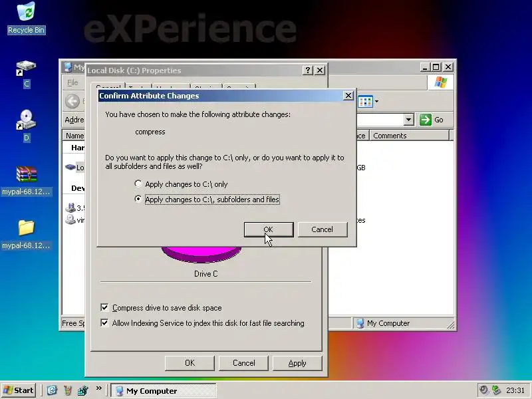
Task: Click the third quick launch icon, left of the chevron
Action: (83, 390)
